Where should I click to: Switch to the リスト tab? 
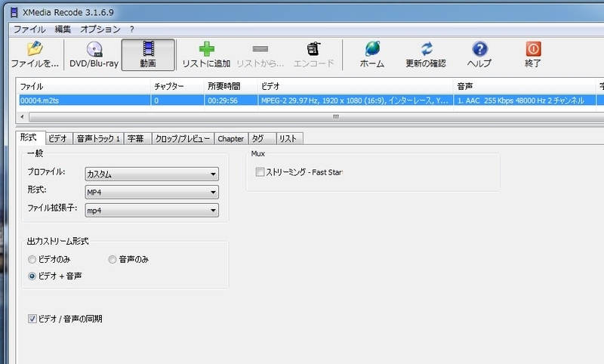[x=289, y=139]
